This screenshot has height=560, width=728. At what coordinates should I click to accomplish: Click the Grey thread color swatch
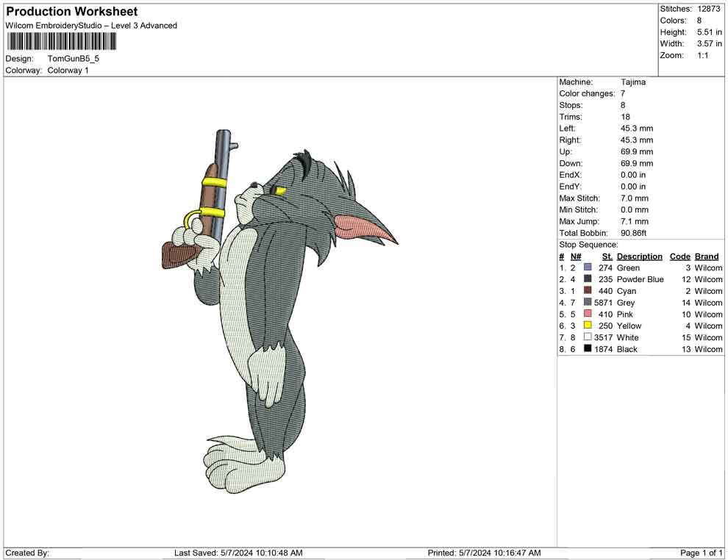click(588, 302)
